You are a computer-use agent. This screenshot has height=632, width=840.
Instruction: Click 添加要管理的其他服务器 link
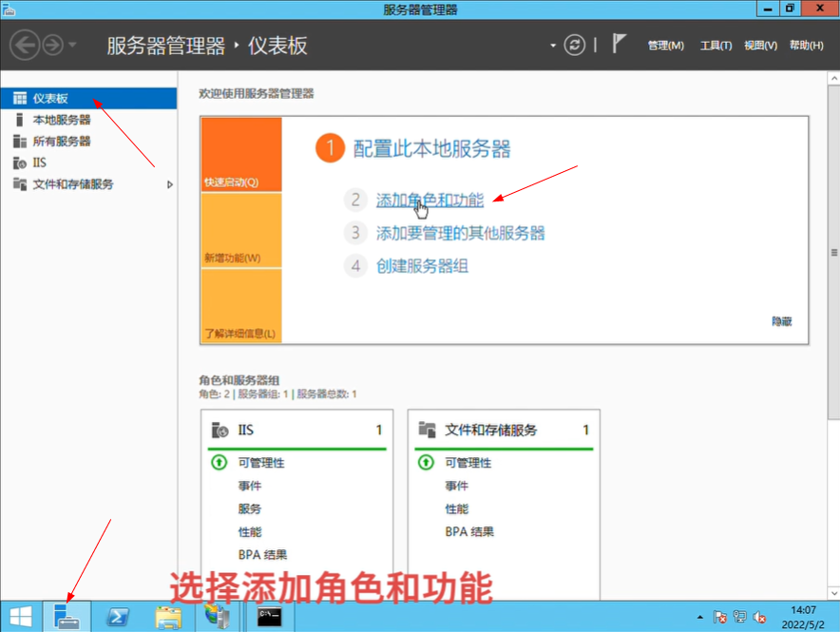[460, 233]
